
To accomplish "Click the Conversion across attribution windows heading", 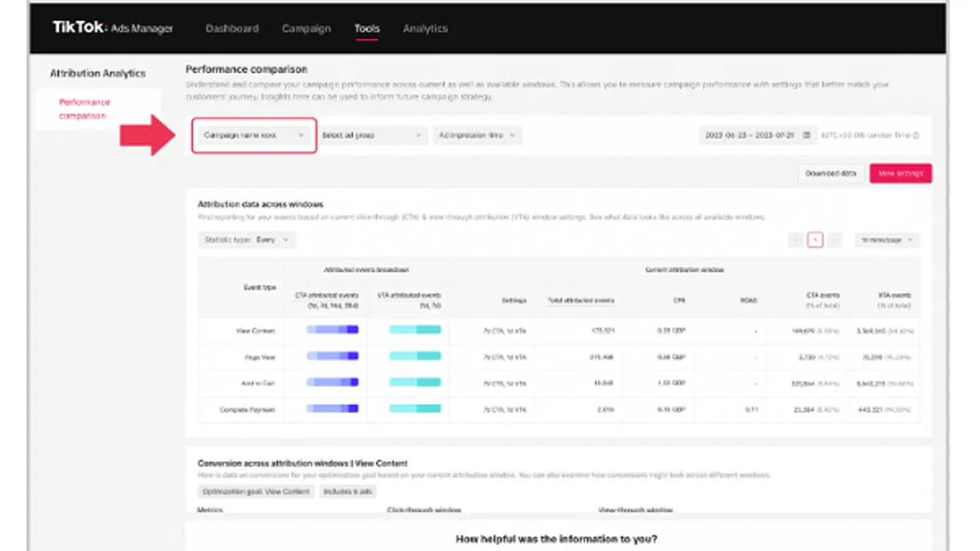I will tap(302, 464).
